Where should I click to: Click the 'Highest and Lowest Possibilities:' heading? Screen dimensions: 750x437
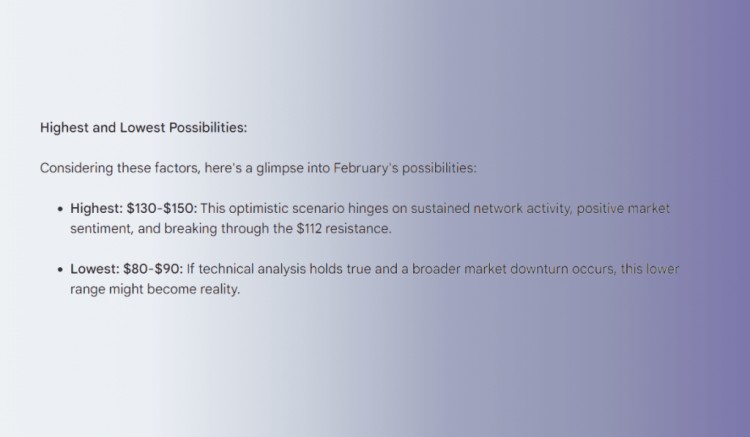143,128
